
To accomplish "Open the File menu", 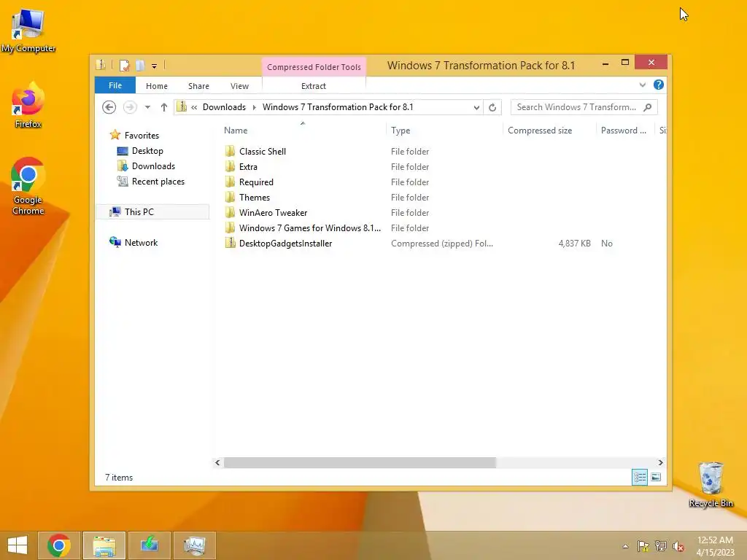I will [115, 85].
